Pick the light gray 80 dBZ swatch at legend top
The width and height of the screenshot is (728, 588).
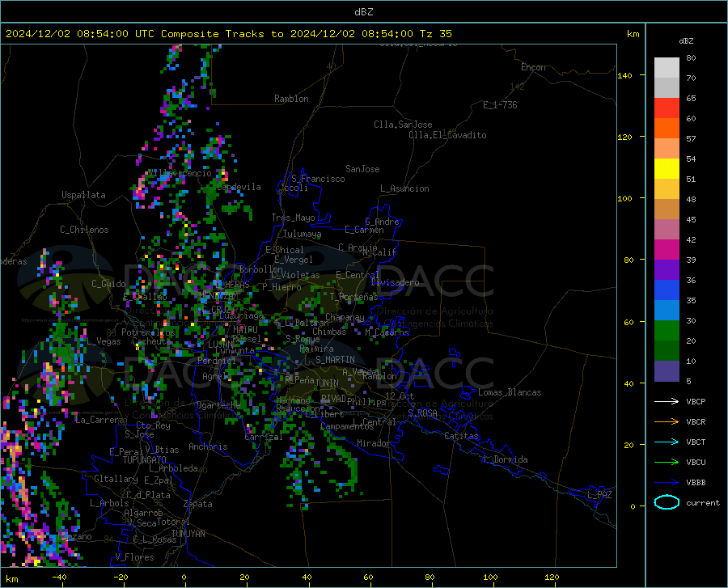667,68
